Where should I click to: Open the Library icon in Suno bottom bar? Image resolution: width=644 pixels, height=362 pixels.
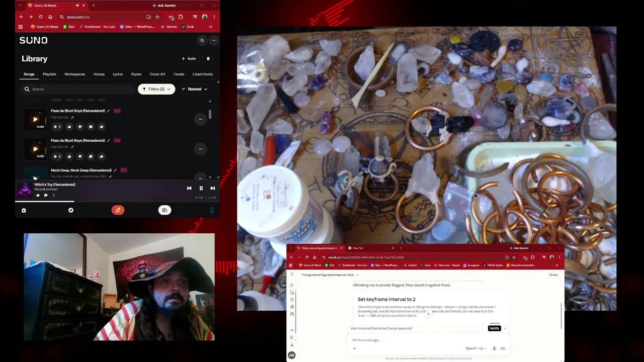(x=165, y=210)
